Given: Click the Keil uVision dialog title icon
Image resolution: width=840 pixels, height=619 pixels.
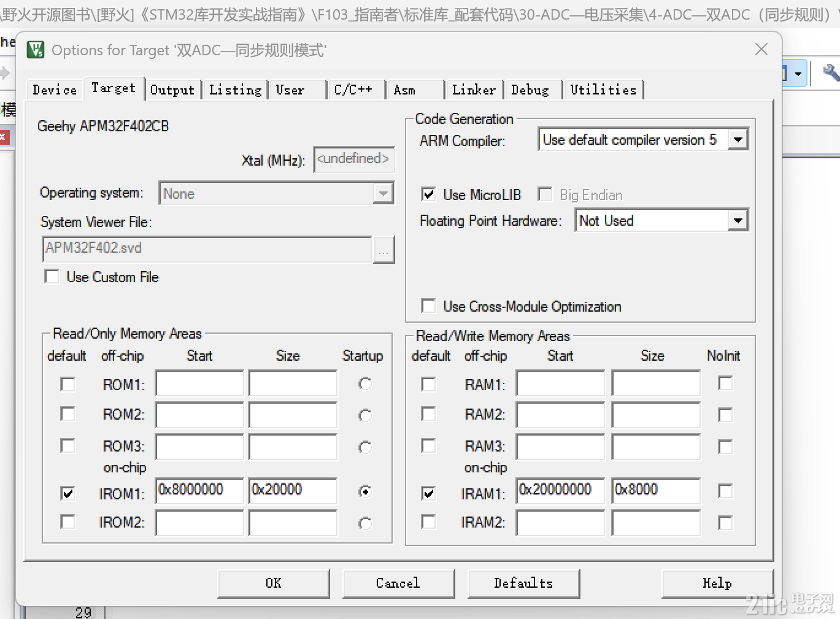Looking at the screenshot, I should 36,50.
